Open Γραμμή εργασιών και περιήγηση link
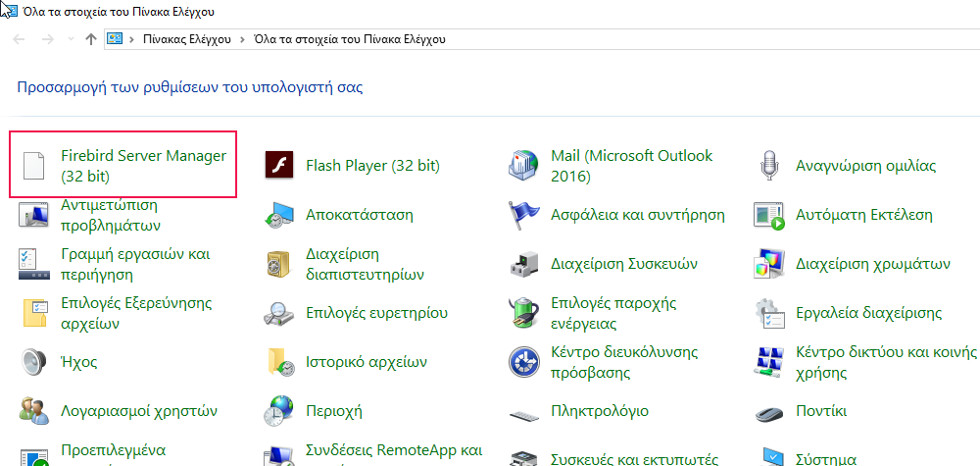980x466 pixels. coord(135,264)
